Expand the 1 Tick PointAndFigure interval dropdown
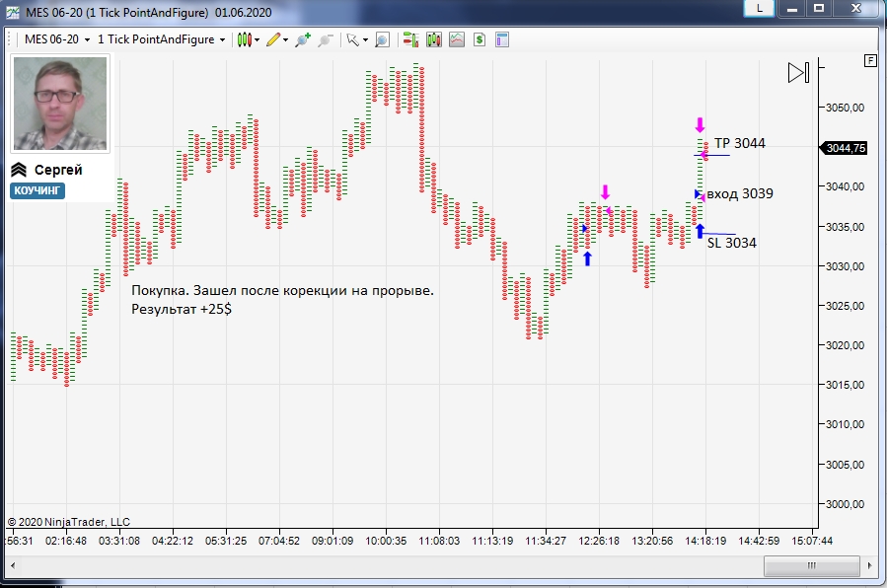This screenshot has width=887, height=588. click(222, 40)
